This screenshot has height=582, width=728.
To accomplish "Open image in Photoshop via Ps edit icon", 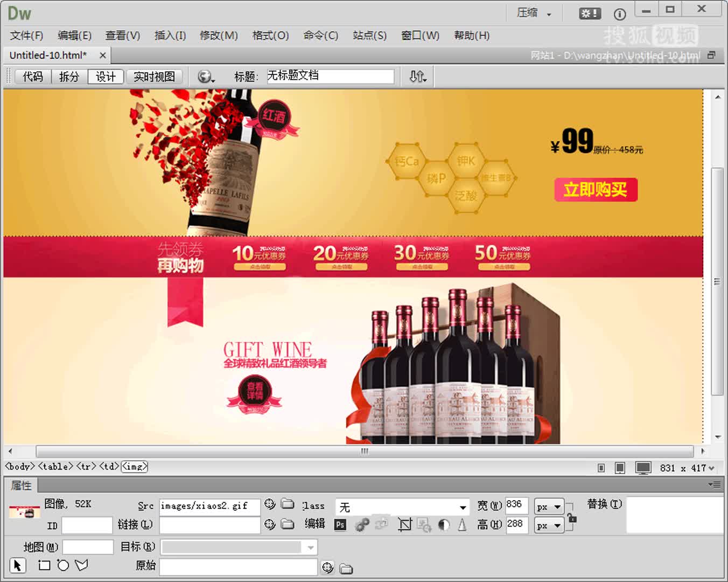I will (x=340, y=524).
